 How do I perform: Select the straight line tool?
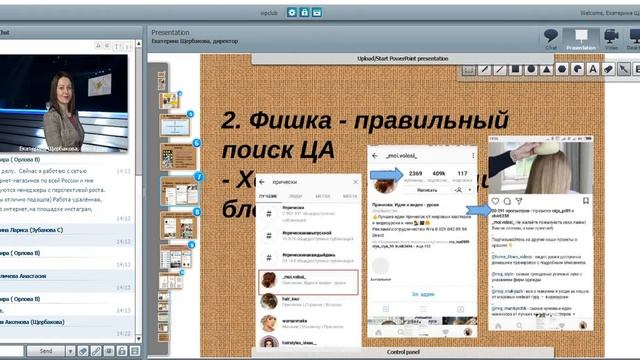pyautogui.click(x=500, y=70)
